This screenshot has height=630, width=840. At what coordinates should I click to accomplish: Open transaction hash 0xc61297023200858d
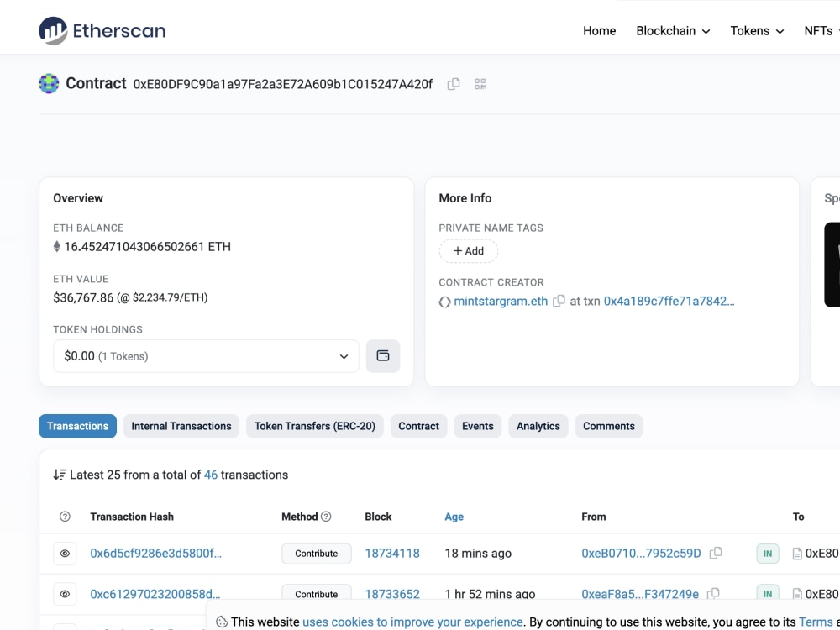tap(155, 594)
